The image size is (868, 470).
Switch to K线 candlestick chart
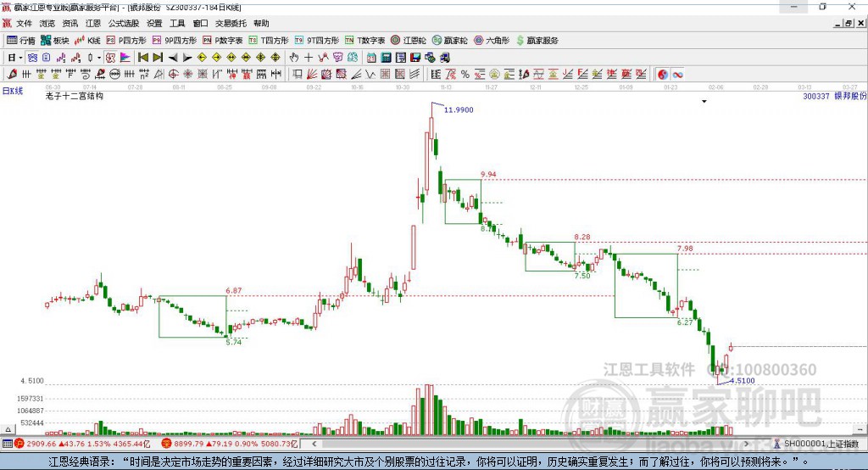tap(87, 41)
